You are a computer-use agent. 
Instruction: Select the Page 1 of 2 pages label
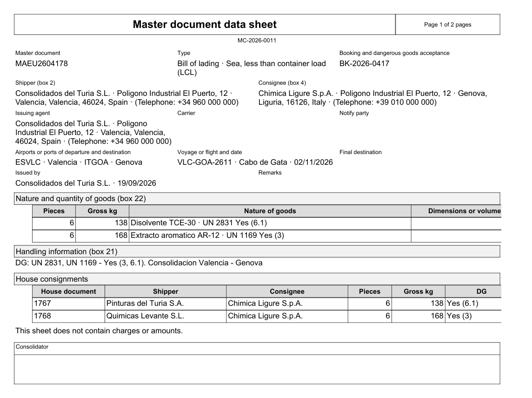[x=447, y=25]
